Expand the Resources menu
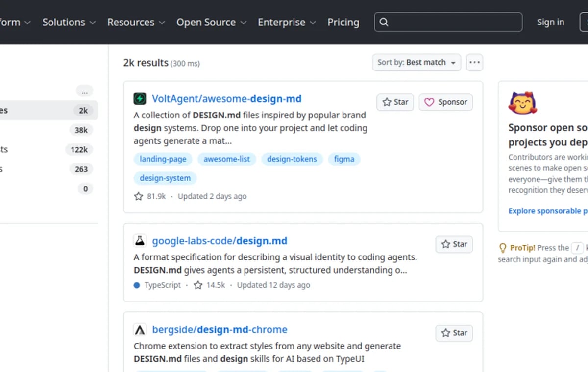 pyautogui.click(x=136, y=22)
